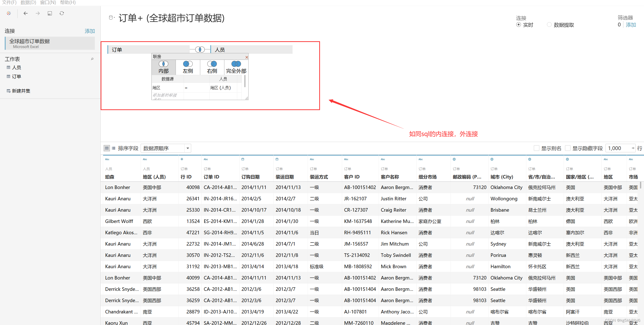Close the 联接 join dialog
The width and height of the screenshot is (644, 325).
click(x=247, y=57)
